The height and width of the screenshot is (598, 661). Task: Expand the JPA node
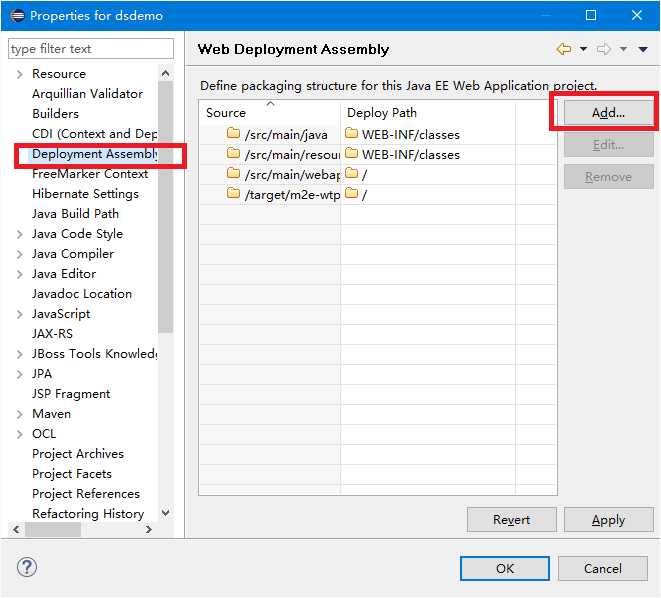pyautogui.click(x=19, y=374)
